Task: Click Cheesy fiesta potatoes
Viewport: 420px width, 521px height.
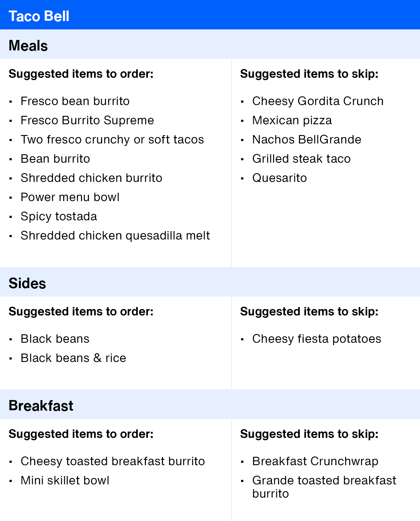Action: click(316, 339)
